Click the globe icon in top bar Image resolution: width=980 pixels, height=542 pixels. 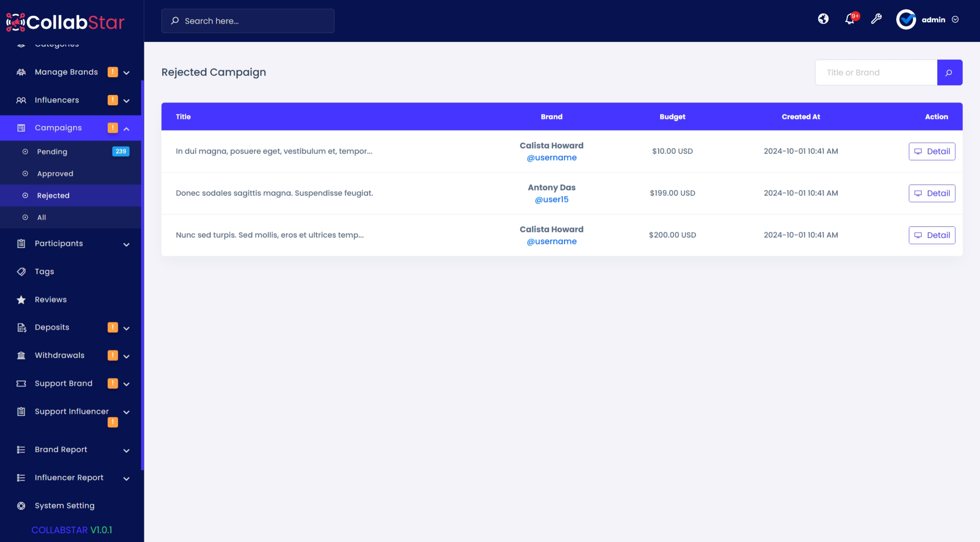click(823, 19)
